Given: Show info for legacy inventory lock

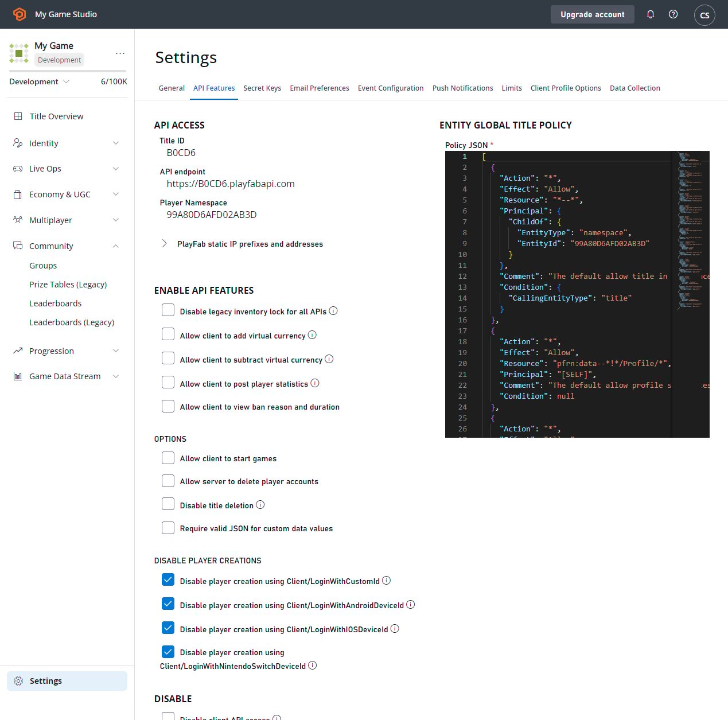Looking at the screenshot, I should [333, 311].
